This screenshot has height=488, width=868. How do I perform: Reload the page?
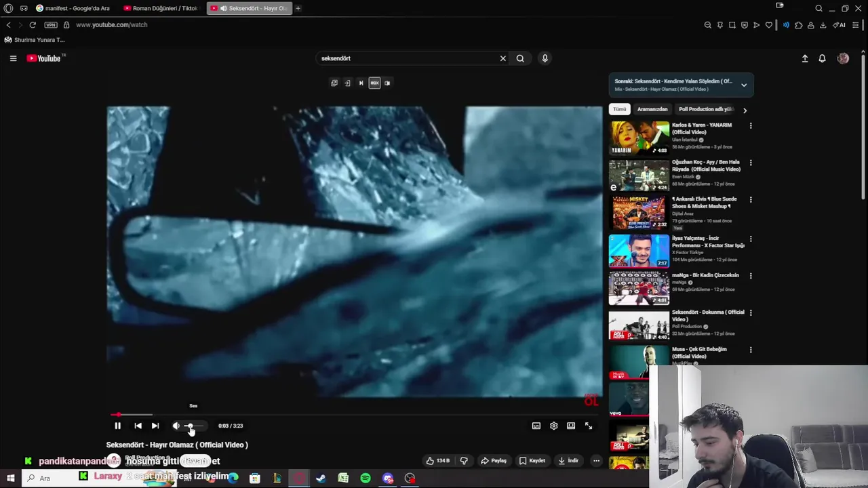(x=32, y=25)
